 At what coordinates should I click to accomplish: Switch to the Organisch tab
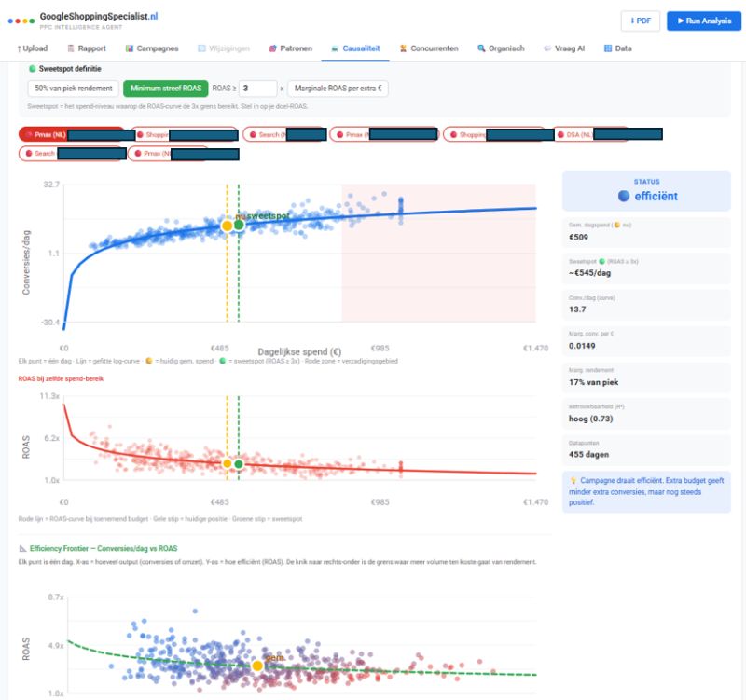point(501,48)
